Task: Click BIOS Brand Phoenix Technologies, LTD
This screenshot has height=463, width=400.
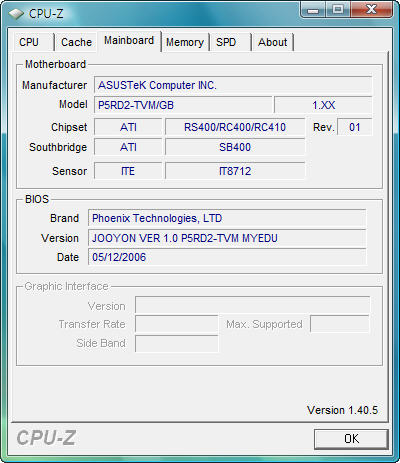Action: click(227, 218)
